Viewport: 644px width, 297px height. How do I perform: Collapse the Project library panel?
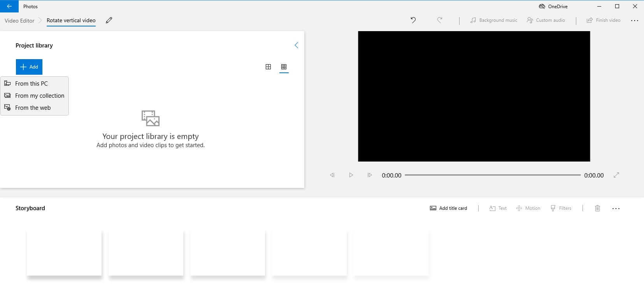pyautogui.click(x=296, y=45)
